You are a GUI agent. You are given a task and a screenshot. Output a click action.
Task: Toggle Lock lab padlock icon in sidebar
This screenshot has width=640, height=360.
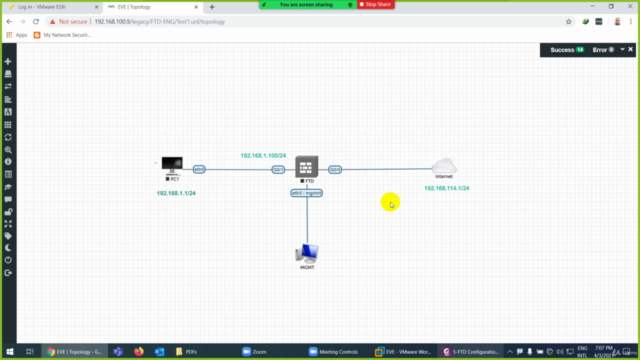pos(8,212)
